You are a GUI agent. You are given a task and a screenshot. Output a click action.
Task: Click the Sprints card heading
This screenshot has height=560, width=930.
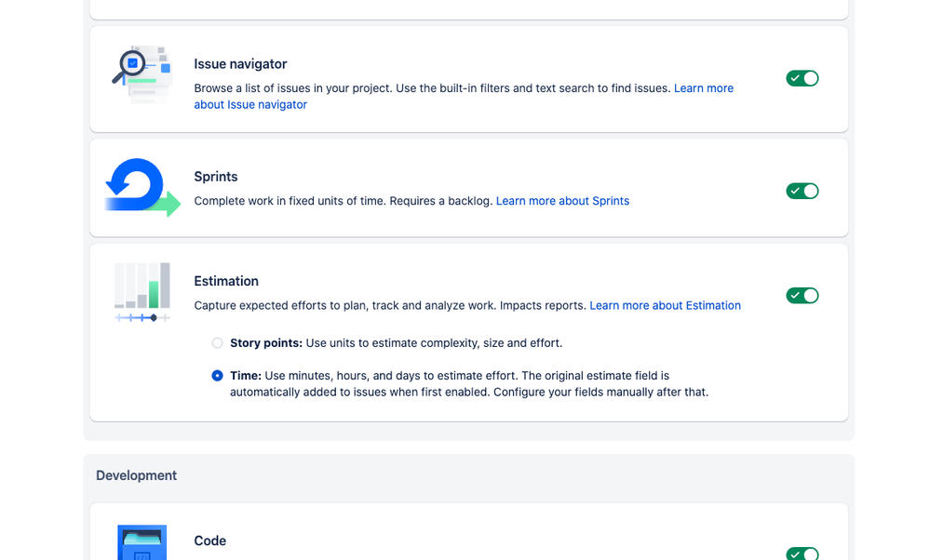216,177
